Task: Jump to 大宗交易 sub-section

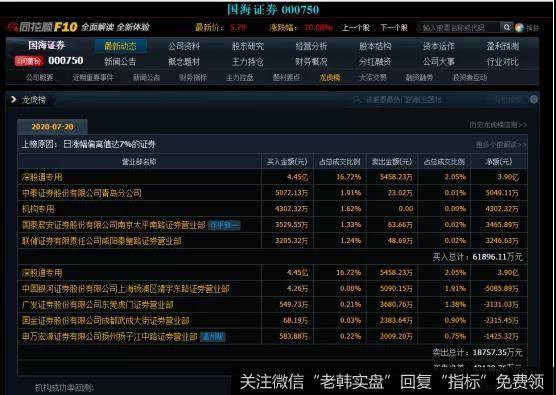Action: (x=373, y=77)
